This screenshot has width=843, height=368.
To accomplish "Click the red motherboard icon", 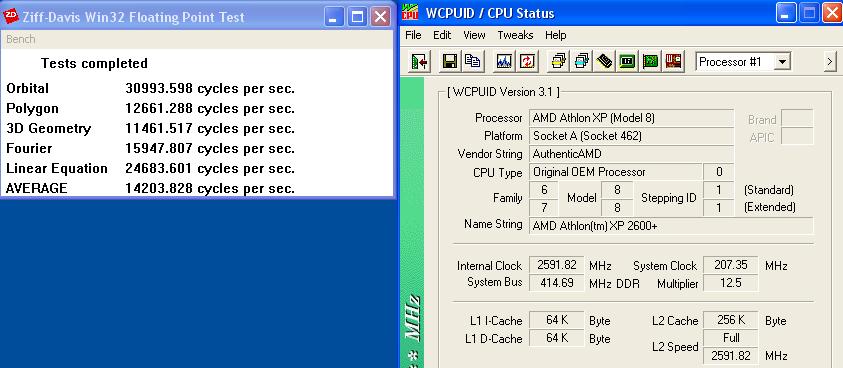I will point(673,62).
